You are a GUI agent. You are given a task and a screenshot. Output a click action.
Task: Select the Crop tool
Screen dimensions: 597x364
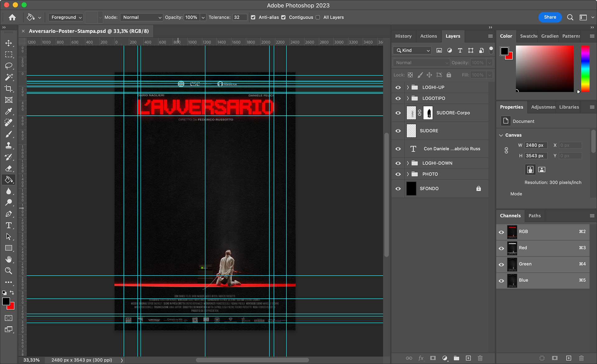9,89
